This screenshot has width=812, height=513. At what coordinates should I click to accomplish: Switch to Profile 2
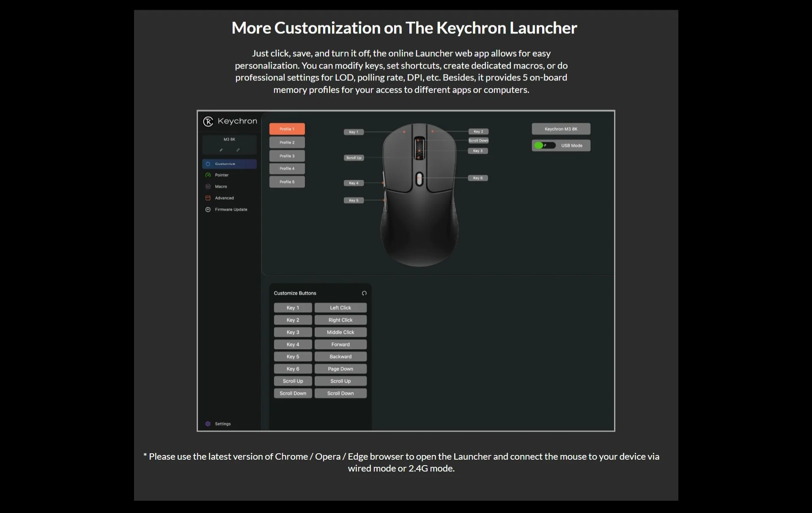[x=287, y=142]
